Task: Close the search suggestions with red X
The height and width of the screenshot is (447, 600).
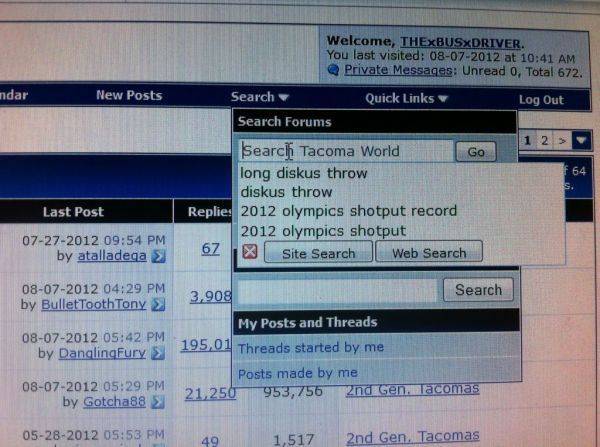Action: tap(250, 252)
